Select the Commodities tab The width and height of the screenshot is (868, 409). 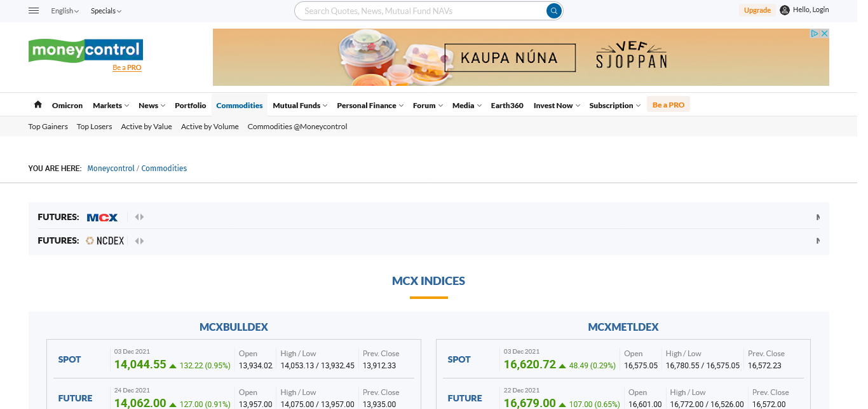(239, 106)
